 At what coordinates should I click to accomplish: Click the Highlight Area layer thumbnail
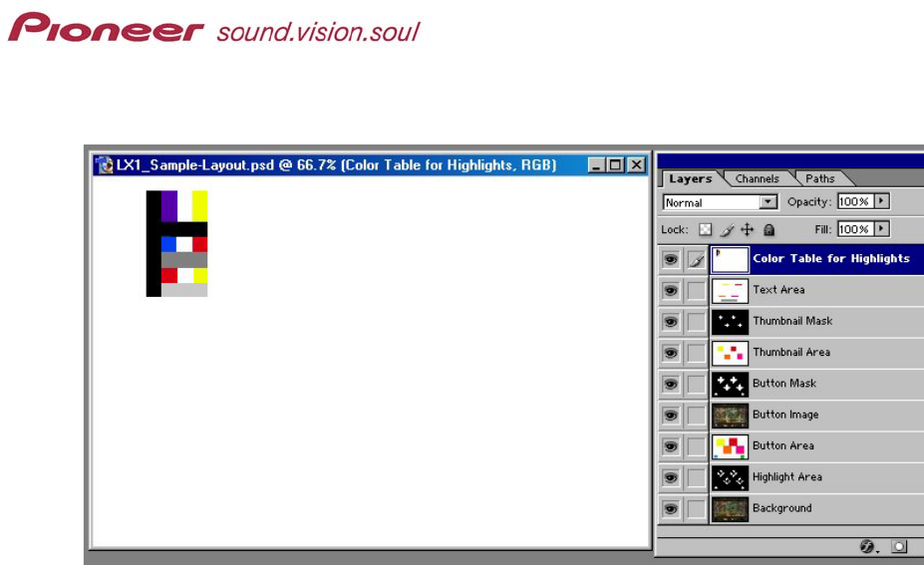[730, 477]
